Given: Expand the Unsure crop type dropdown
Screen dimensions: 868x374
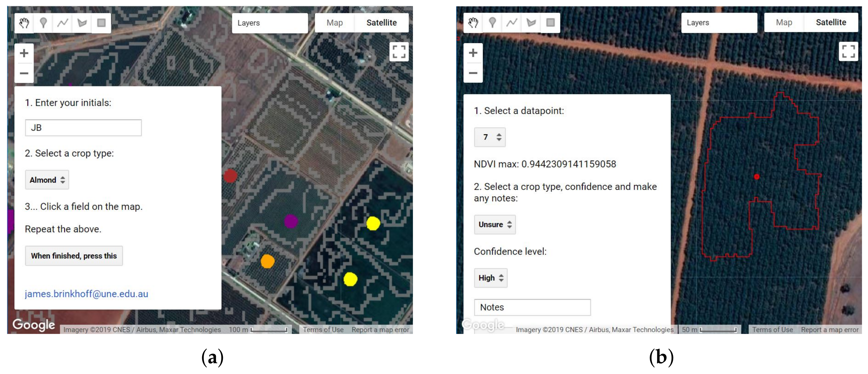Looking at the screenshot, I should (x=495, y=225).
